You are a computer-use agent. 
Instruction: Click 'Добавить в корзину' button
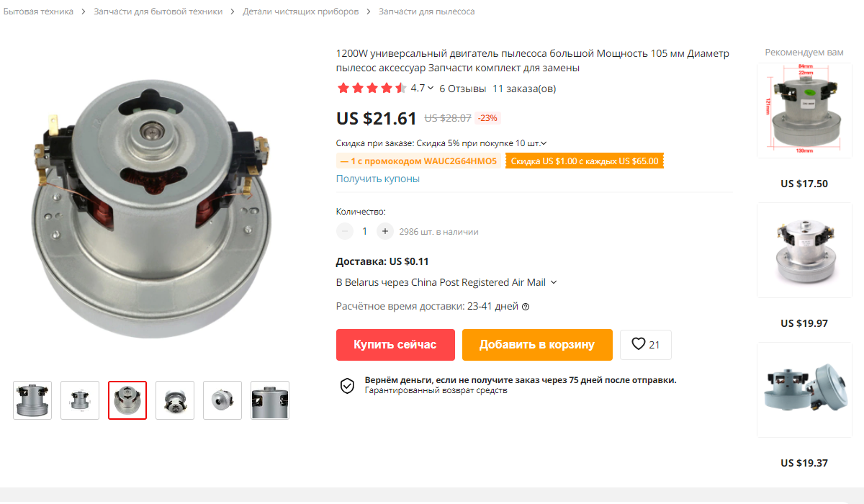[537, 345]
